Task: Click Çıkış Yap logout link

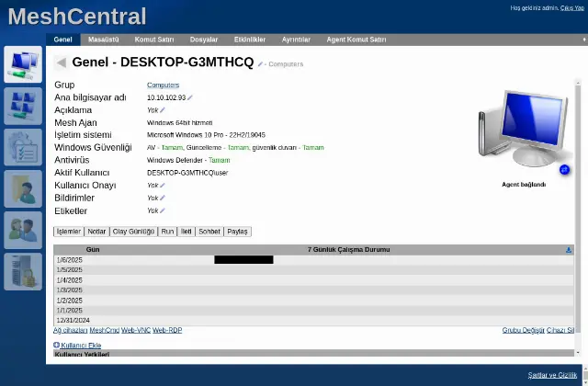Action: tap(572, 8)
